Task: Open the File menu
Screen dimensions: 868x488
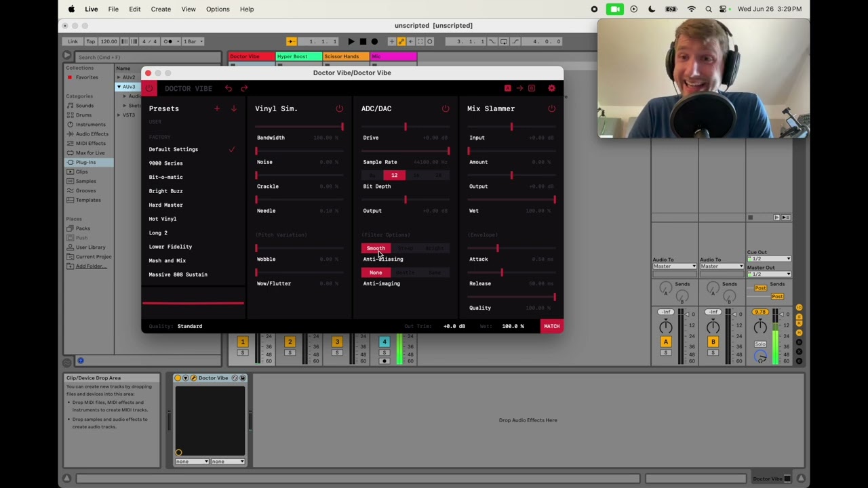Action: click(113, 9)
